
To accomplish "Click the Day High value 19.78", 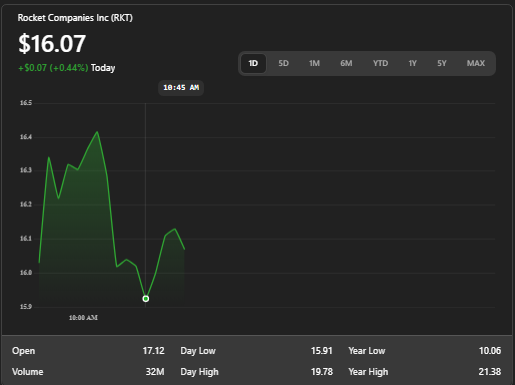I will click(x=322, y=372).
